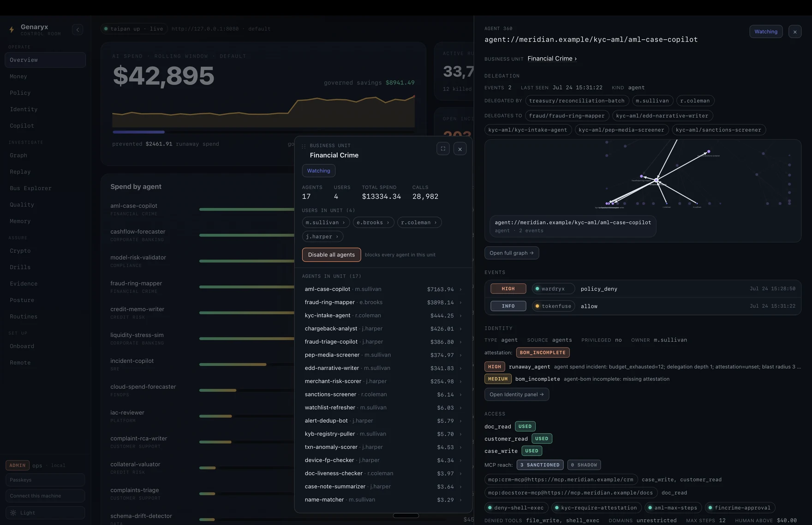Open the m.sullivan user chip
Screen dimensions: 812x525
[x=326, y=222]
